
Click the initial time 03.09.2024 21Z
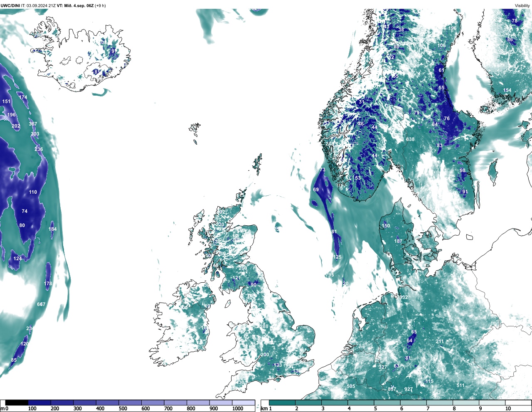[42, 5]
